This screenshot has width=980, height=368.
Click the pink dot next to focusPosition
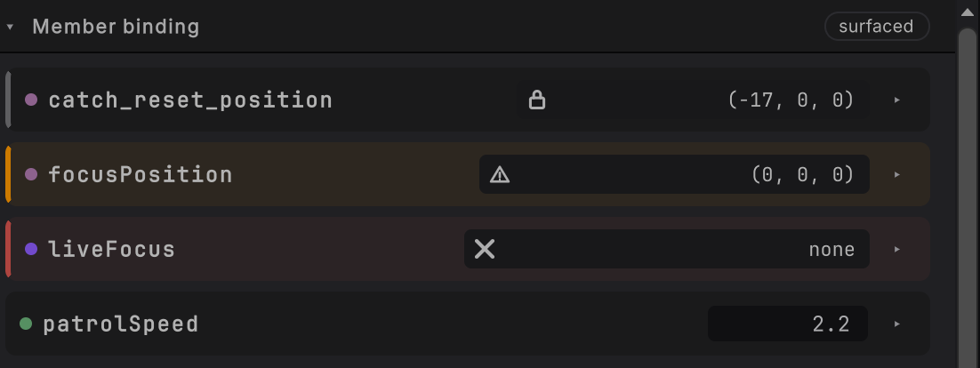click(x=30, y=174)
